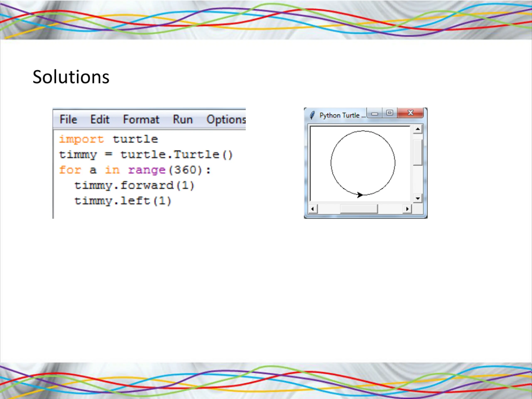Viewport: 532px width, 399px height.
Task: Click the turtle canvas scroll-down arrow
Action: click(x=418, y=198)
